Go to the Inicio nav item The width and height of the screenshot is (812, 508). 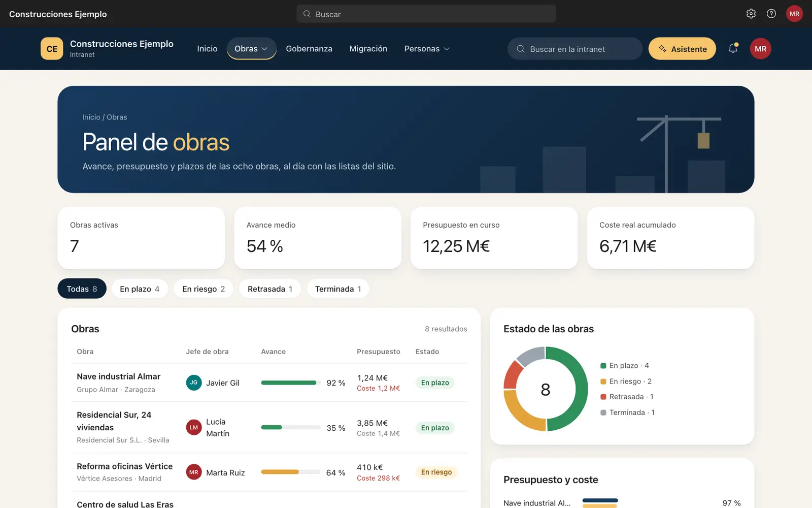point(207,49)
